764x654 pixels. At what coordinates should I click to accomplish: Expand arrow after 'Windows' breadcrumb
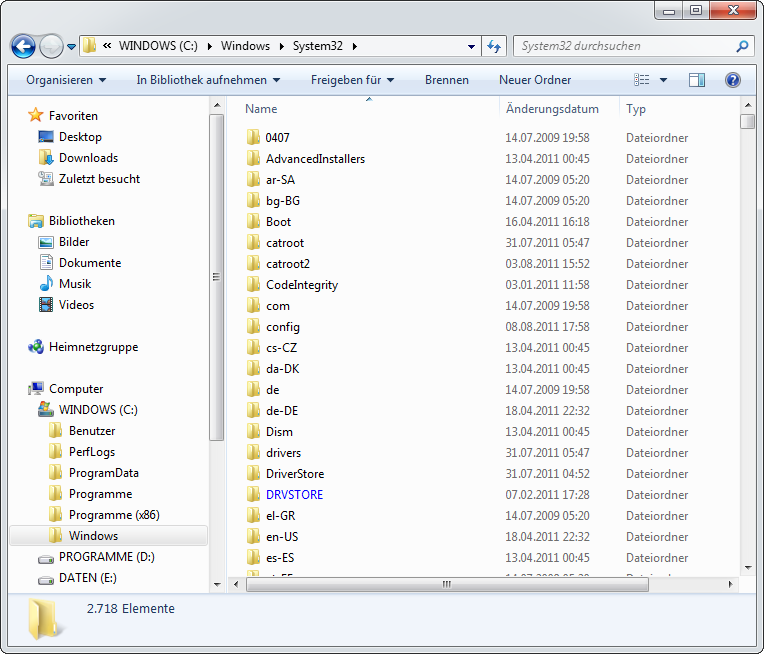(282, 46)
